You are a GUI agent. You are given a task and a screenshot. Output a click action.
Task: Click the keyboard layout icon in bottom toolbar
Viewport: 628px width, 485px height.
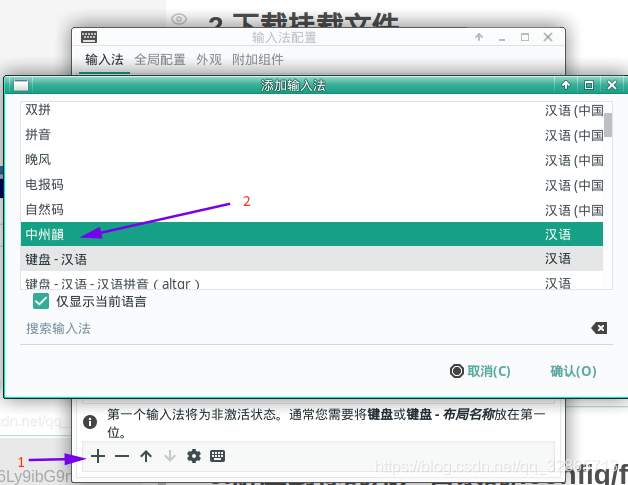pos(217,456)
